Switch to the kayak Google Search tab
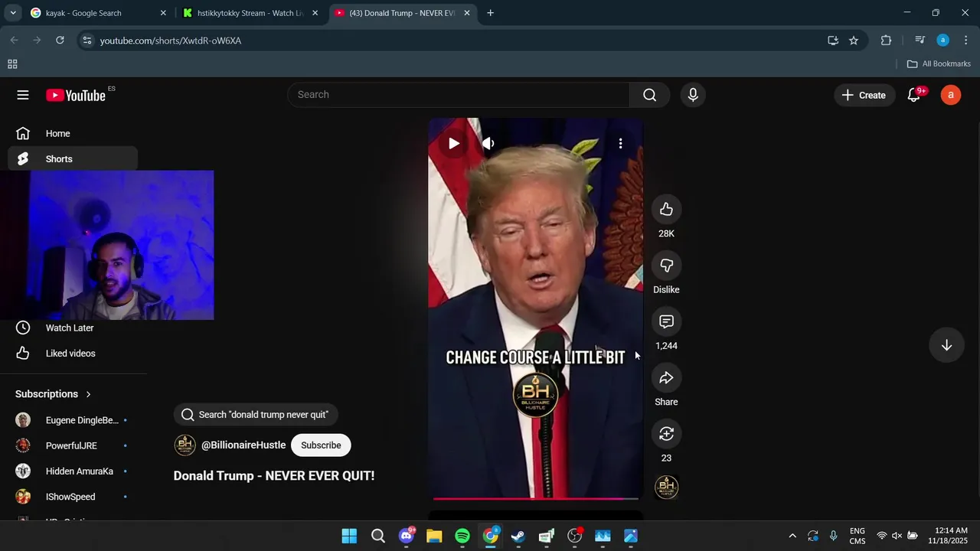 point(98,13)
